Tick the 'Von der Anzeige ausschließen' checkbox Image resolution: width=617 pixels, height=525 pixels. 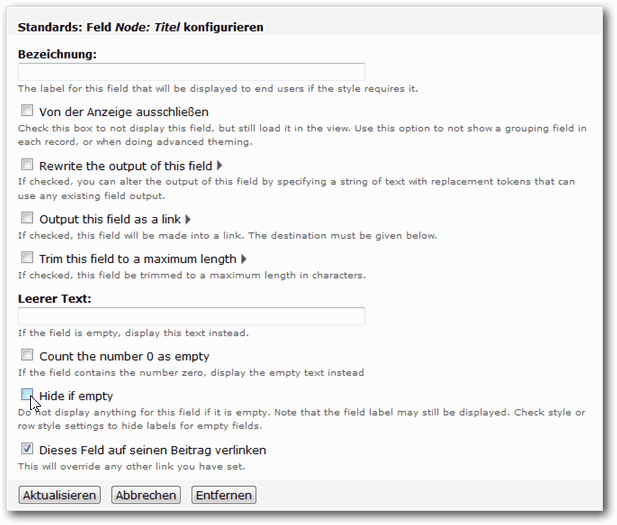tap(27, 111)
